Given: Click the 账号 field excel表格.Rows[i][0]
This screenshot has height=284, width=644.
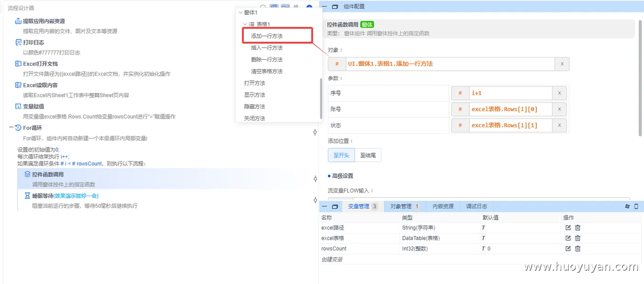Looking at the screenshot, I should coord(511,109).
